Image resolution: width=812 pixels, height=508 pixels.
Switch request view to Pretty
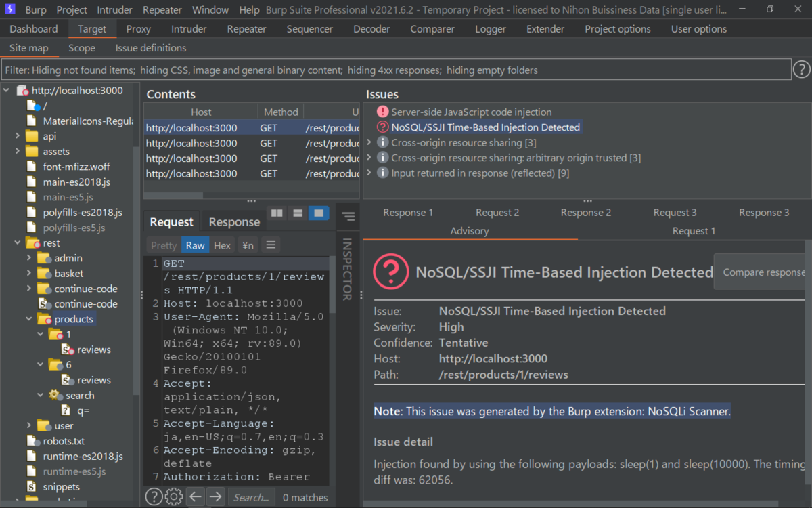click(164, 245)
